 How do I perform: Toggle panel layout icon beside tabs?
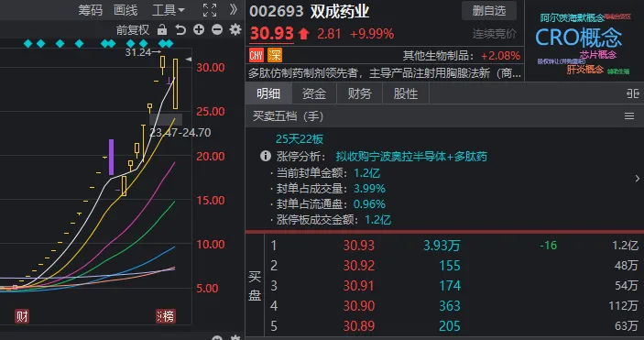pyautogui.click(x=633, y=93)
